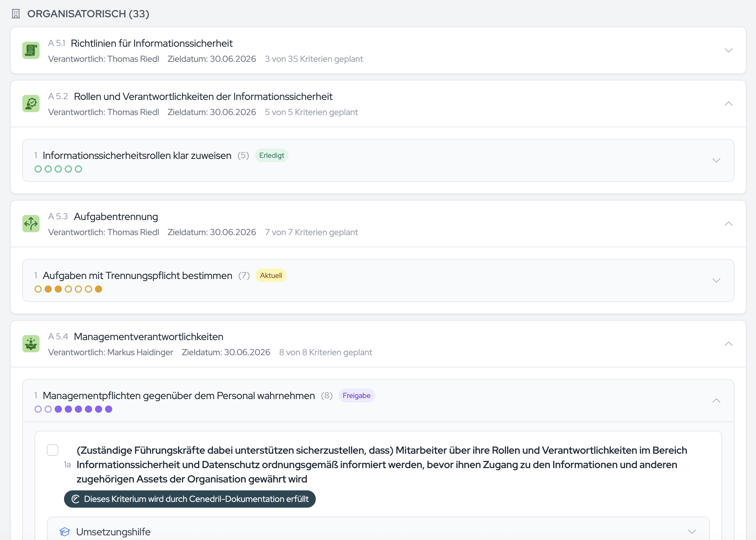The height and width of the screenshot is (540, 756).
Task: Expand Aufgaben mit Trennungspflicht bestimmen row
Action: pos(716,280)
